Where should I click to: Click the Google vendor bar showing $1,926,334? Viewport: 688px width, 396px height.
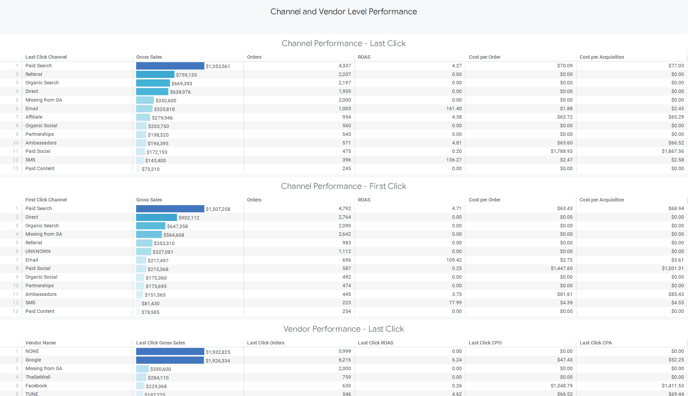[170, 360]
